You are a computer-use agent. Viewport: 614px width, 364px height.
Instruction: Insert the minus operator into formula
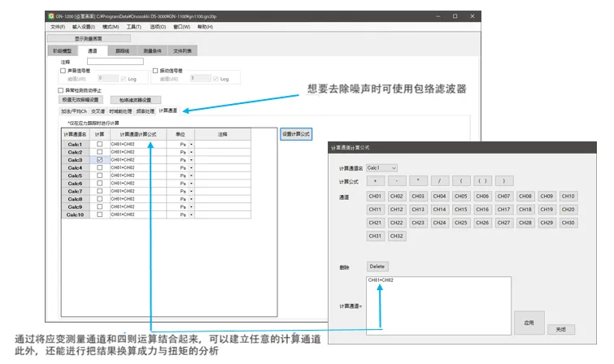(x=395, y=180)
